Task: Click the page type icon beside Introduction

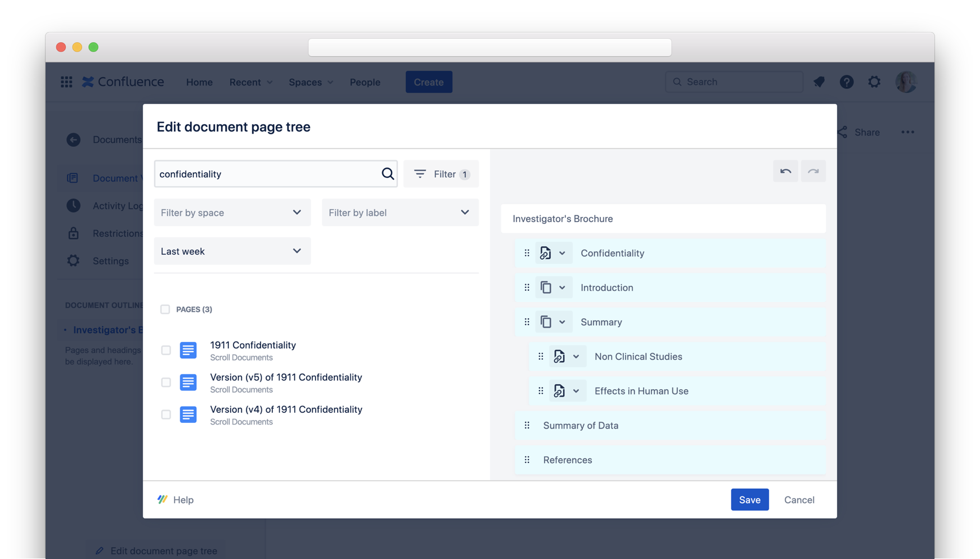Action: pos(546,287)
